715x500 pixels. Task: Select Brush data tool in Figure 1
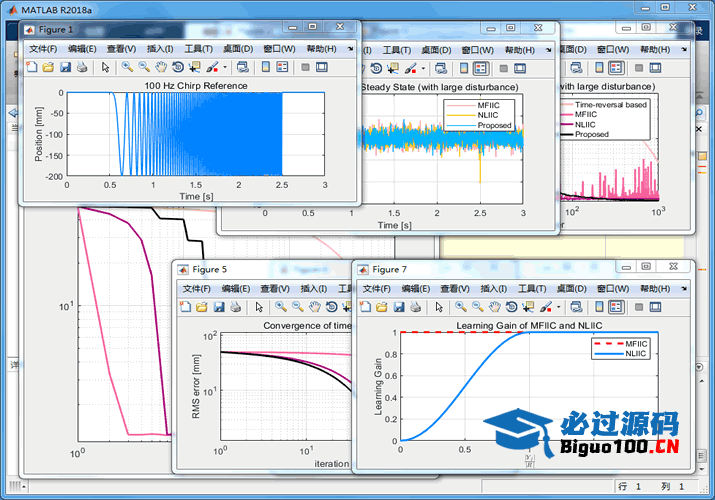pyautogui.click(x=212, y=67)
